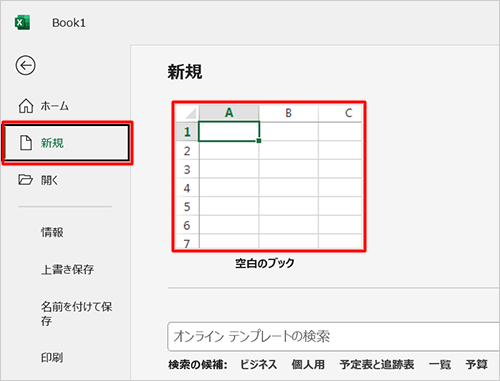Search templates for 個人用
The width and height of the screenshot is (500, 381).
pyautogui.click(x=308, y=364)
